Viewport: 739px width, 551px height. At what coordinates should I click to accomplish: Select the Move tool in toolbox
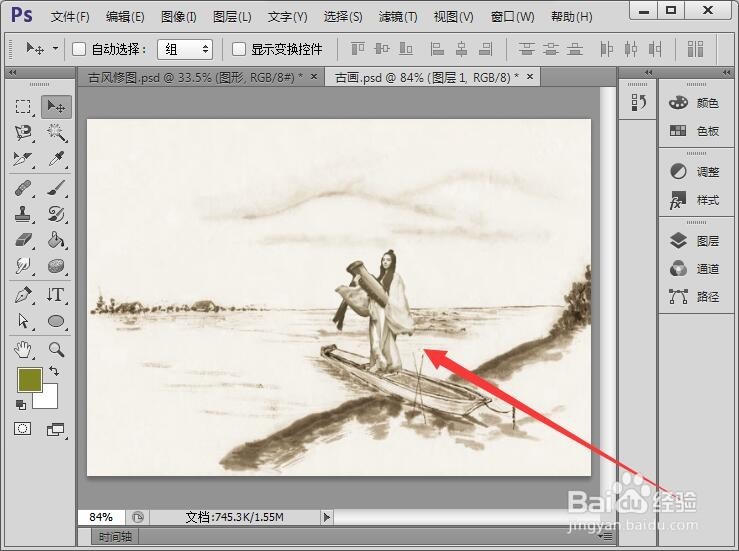pyautogui.click(x=56, y=107)
